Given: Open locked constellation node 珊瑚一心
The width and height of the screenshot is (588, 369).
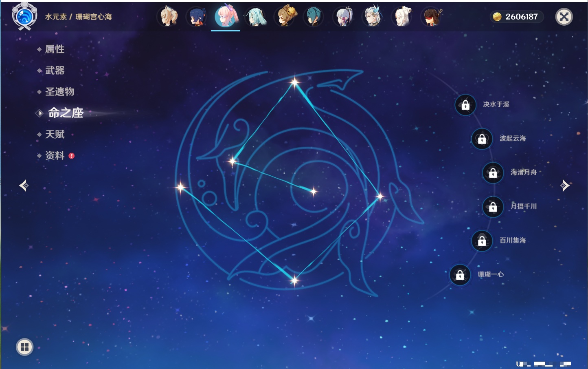Looking at the screenshot, I should point(460,275).
